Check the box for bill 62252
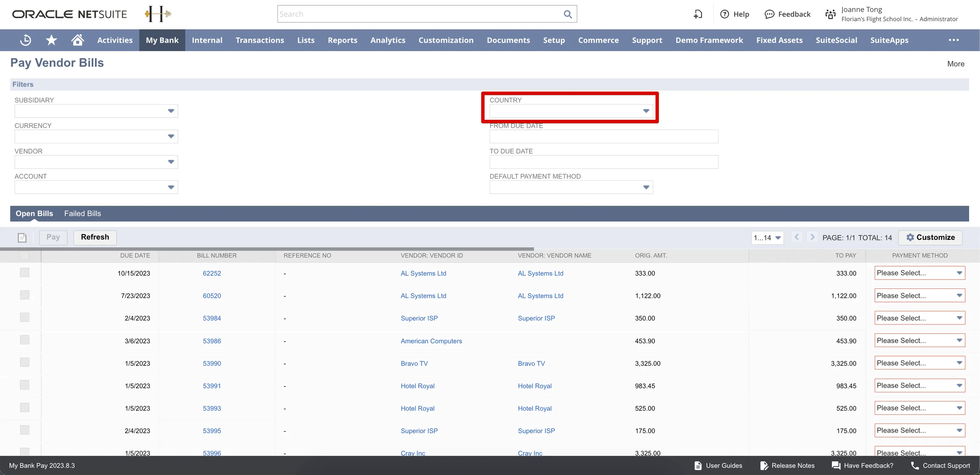Image resolution: width=980 pixels, height=475 pixels. pyautogui.click(x=24, y=273)
